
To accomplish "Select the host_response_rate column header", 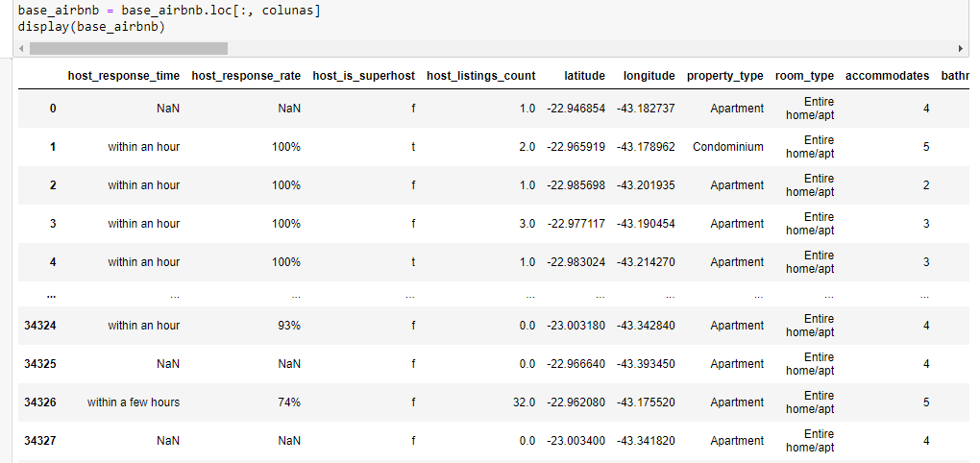I will click(x=246, y=76).
